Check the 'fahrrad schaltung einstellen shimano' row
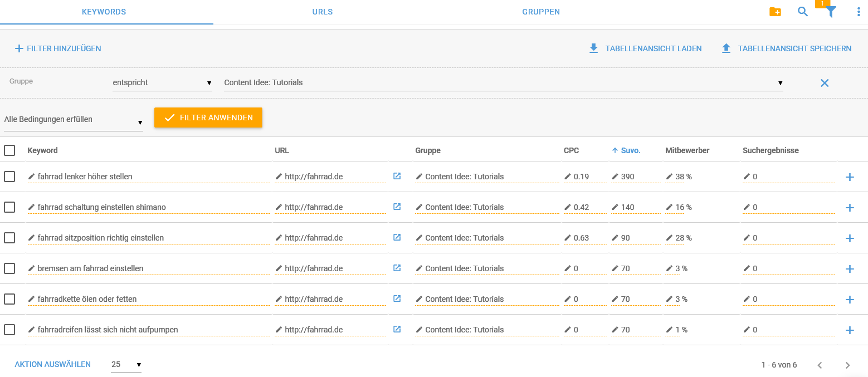Viewport: 868px width, 377px height. [x=9, y=207]
